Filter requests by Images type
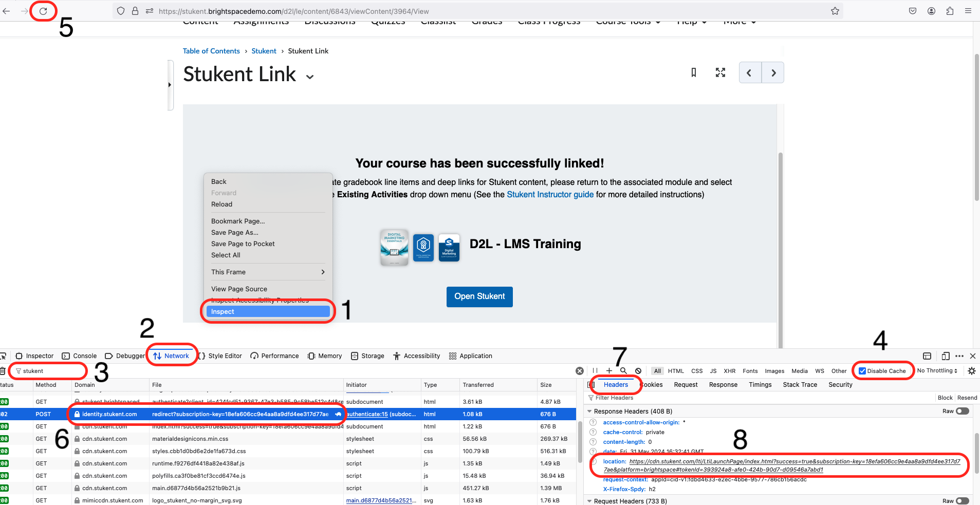 [774, 371]
